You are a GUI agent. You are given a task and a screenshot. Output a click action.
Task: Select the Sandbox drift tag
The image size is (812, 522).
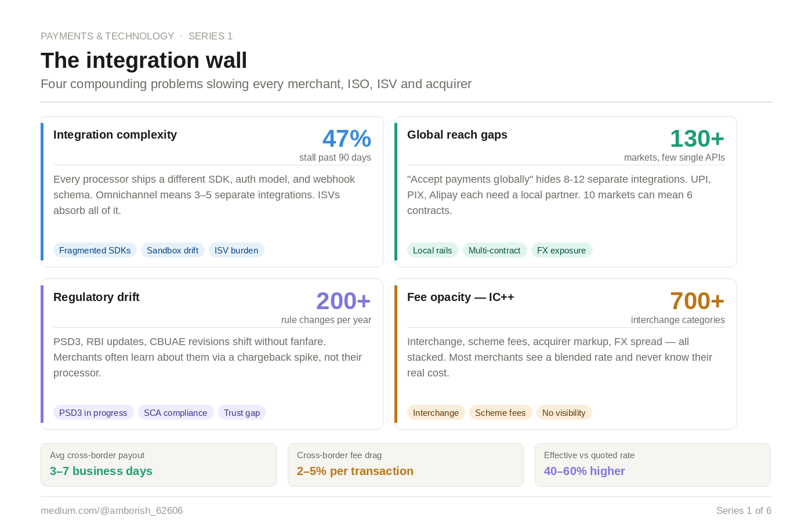pos(173,250)
